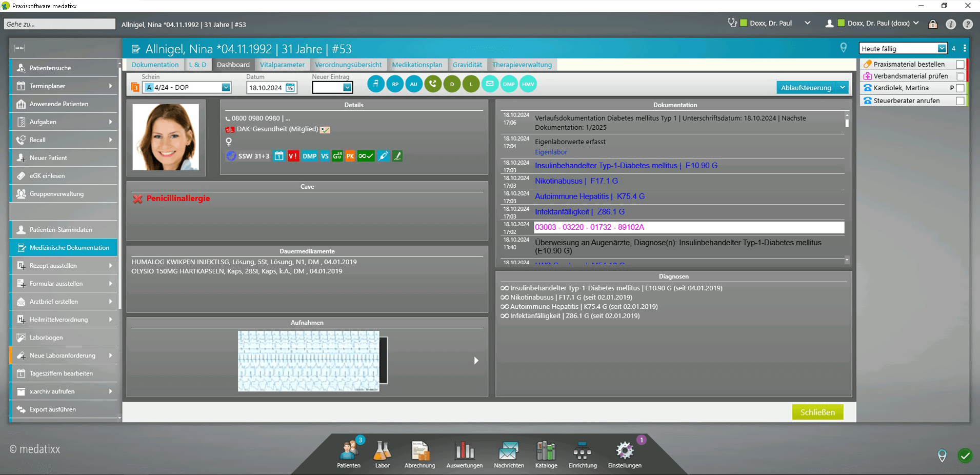Viewport: 980px width, 475px height.
Task: Click the Eigenlabor link in Dokumentation
Action: (551, 152)
